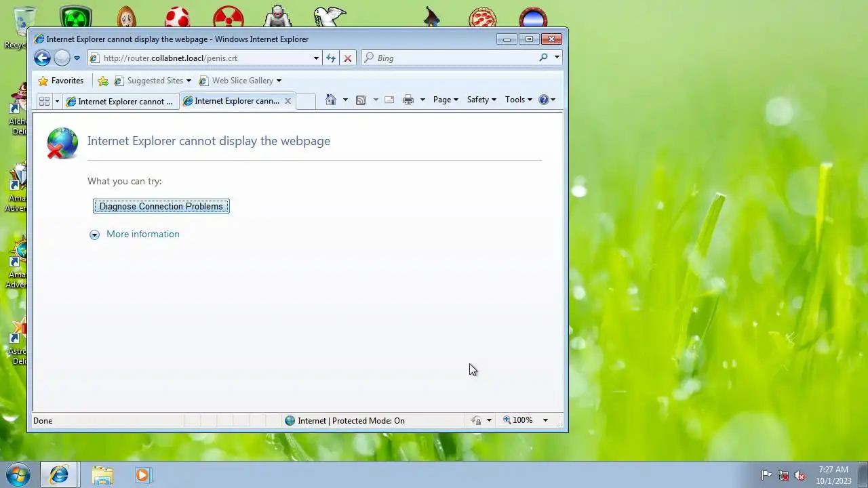Open the Favorites center
The image size is (868, 488).
(x=61, y=81)
